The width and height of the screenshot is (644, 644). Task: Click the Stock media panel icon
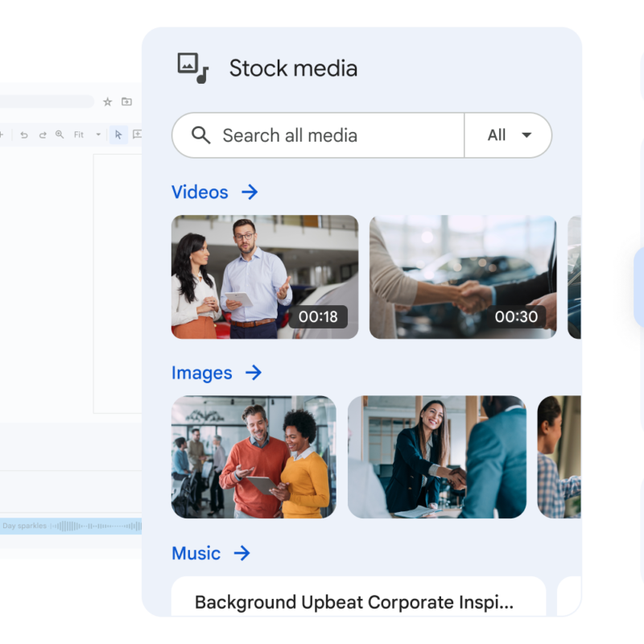(192, 68)
